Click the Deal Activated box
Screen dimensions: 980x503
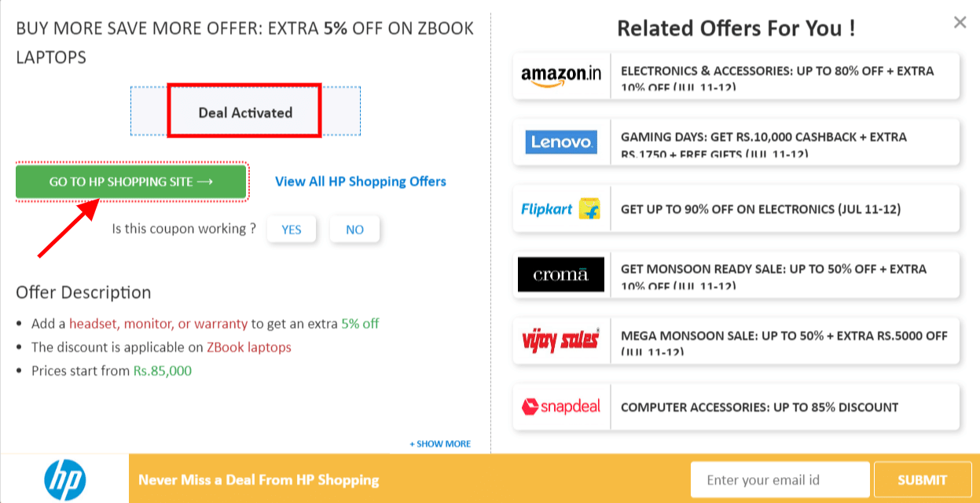[244, 112]
